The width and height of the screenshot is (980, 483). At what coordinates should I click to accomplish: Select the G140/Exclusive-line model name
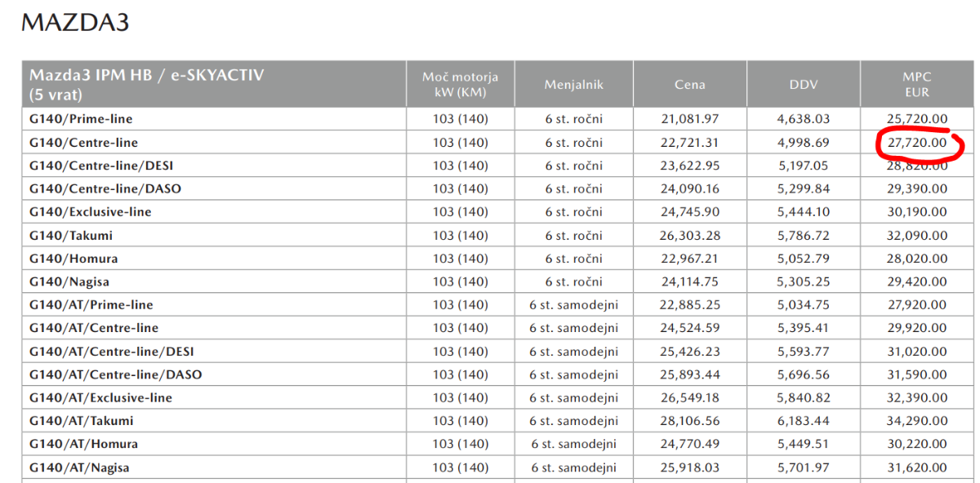[90, 212]
